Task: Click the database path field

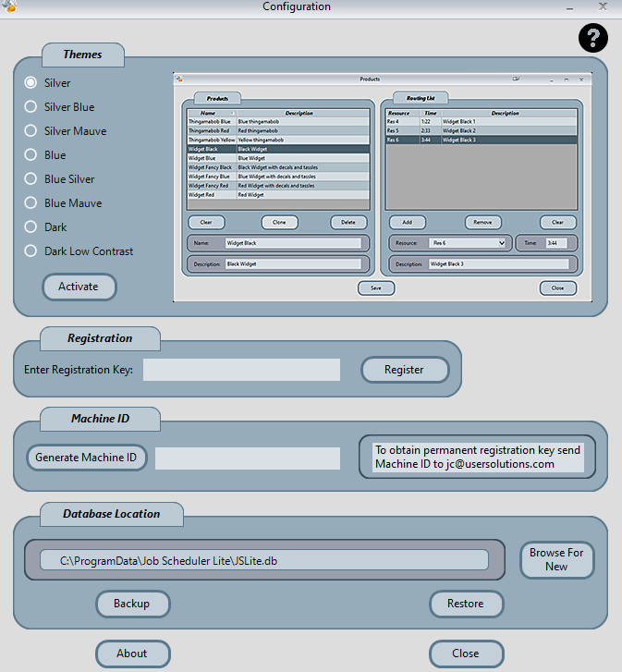Action: 264,560
